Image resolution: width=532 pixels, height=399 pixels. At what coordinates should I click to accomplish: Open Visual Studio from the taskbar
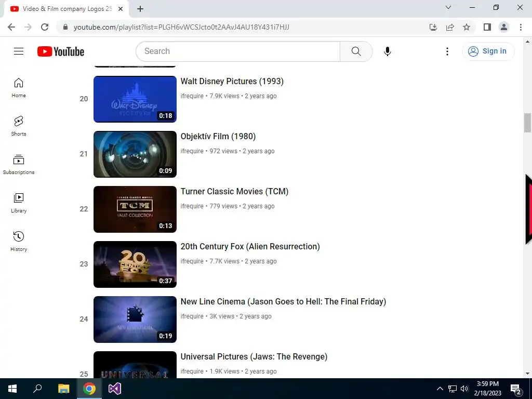[x=115, y=389]
